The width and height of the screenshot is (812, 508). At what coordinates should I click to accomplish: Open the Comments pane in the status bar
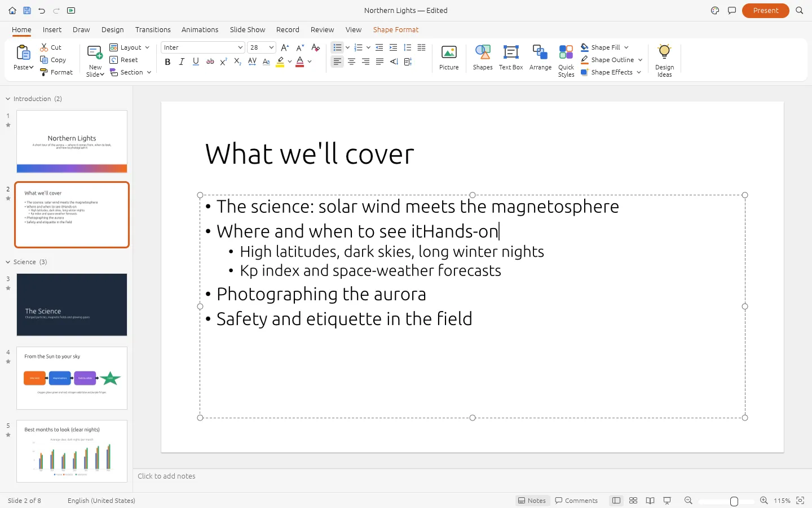[x=576, y=501]
